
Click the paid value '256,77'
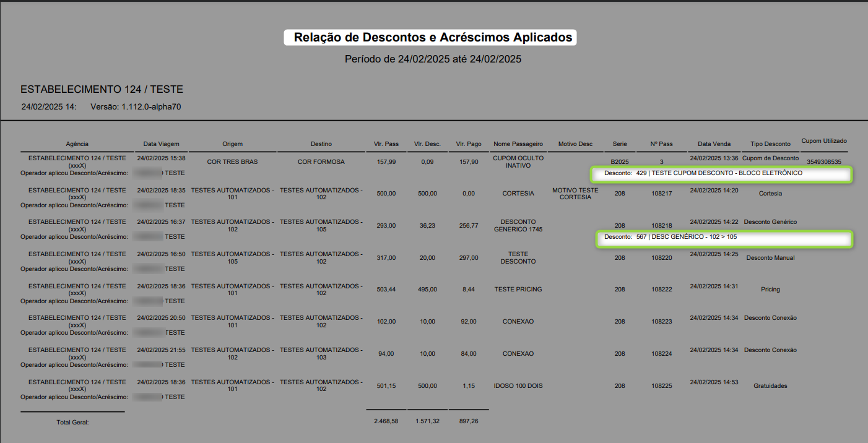[x=469, y=226]
